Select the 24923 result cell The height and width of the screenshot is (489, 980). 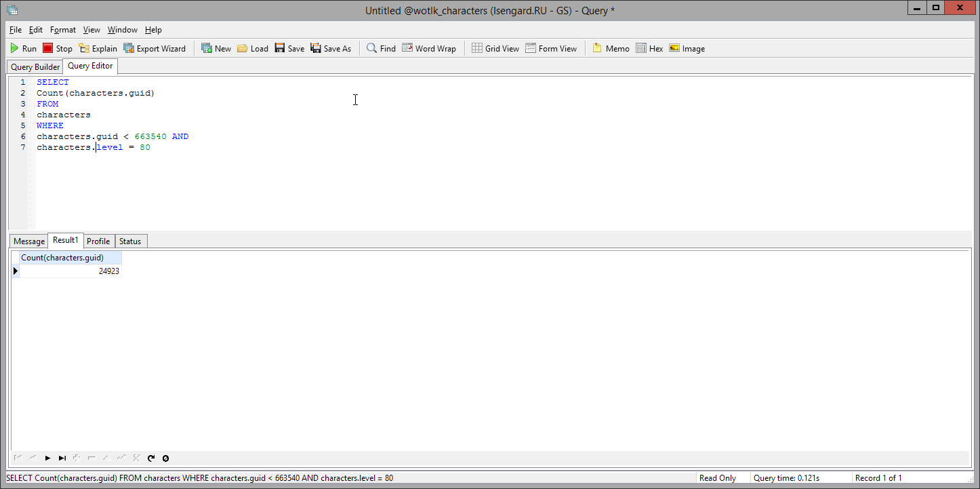[x=70, y=271]
